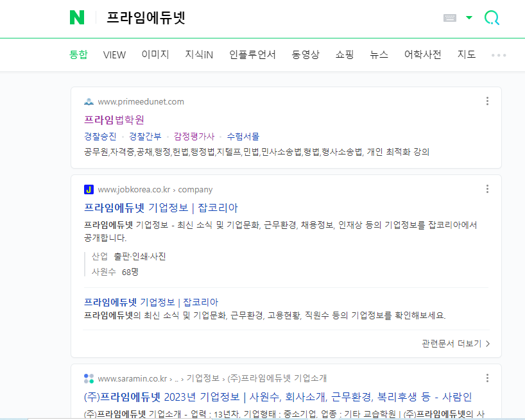The height and width of the screenshot is (420, 525).
Task: Open options menu for Saramin result
Action: pyautogui.click(x=487, y=378)
